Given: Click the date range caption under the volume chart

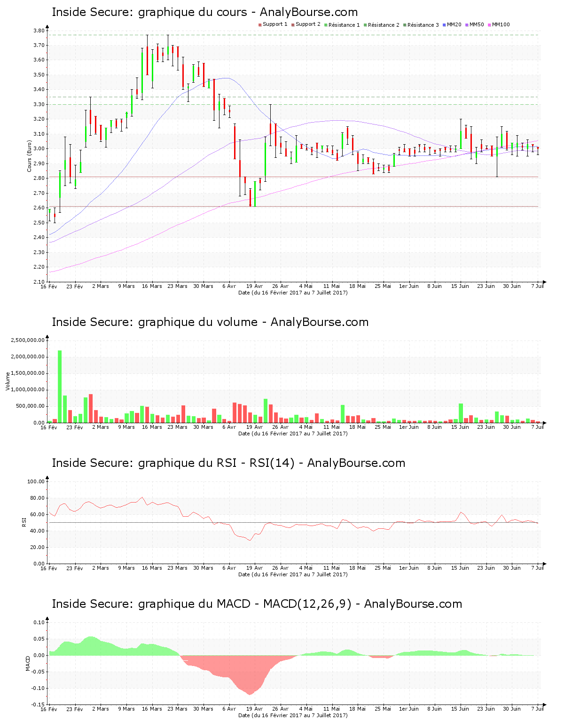Looking at the screenshot, I should point(293,434).
